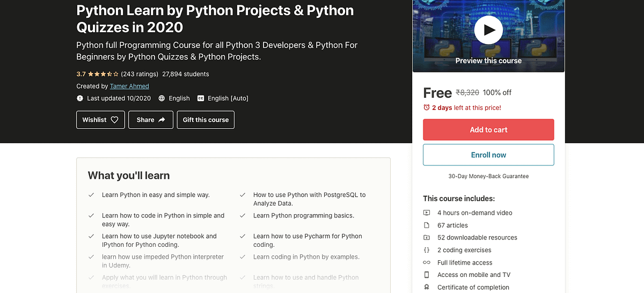This screenshot has width=644, height=293.
Task: Click the articles document icon
Action: coord(427,225)
